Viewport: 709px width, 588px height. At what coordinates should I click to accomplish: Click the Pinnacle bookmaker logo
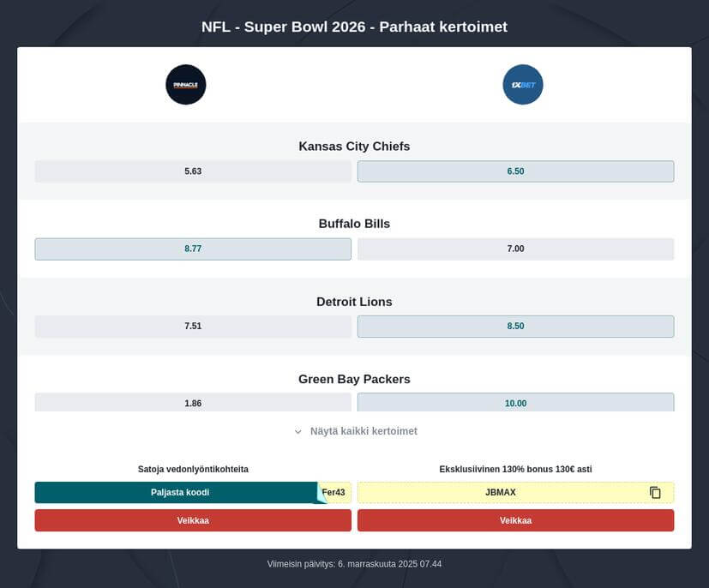coord(185,84)
